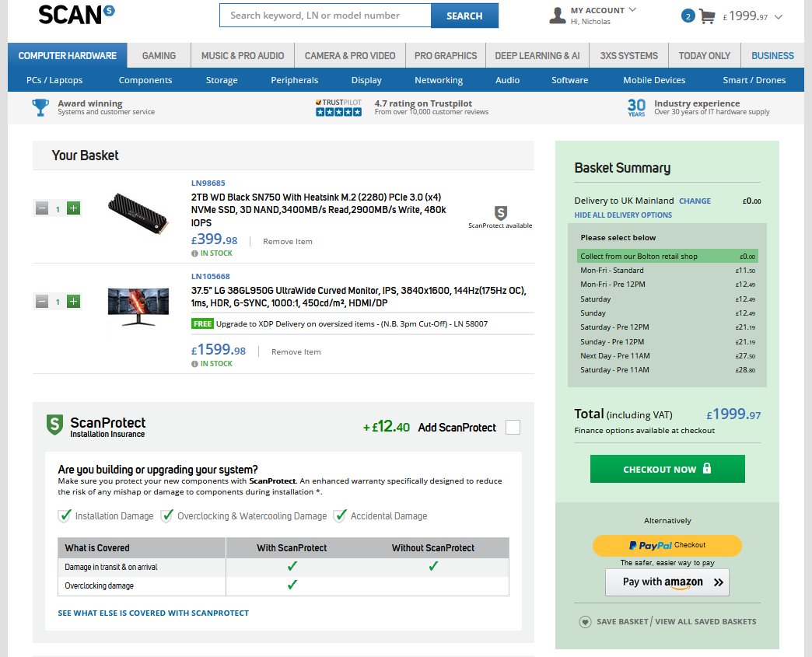Open the Storage submenu

[222, 80]
